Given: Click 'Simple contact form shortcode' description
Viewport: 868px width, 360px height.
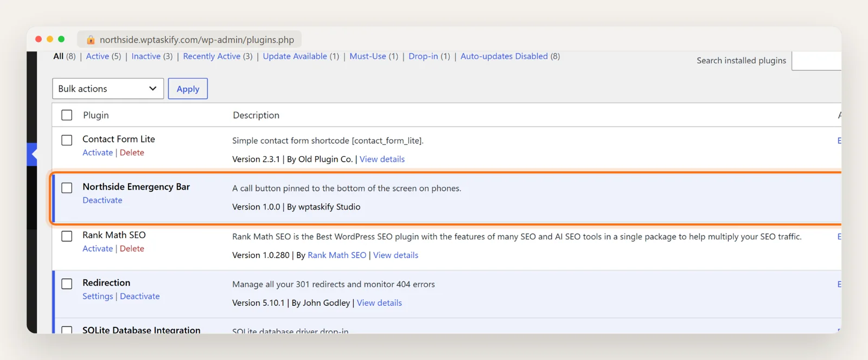Looking at the screenshot, I should pos(328,140).
